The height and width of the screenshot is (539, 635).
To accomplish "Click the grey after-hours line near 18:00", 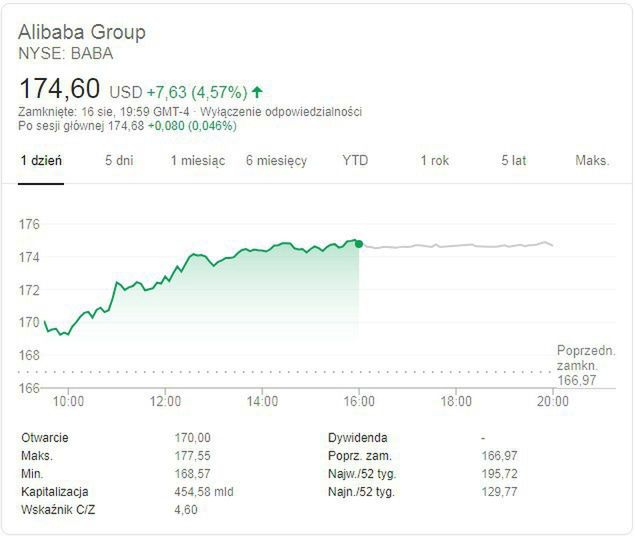I will [x=456, y=246].
